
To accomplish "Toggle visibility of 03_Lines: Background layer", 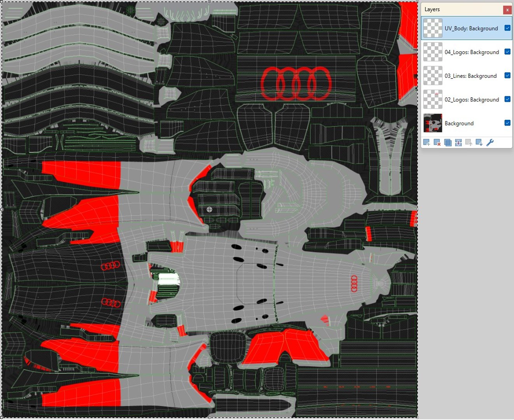I will point(507,75).
